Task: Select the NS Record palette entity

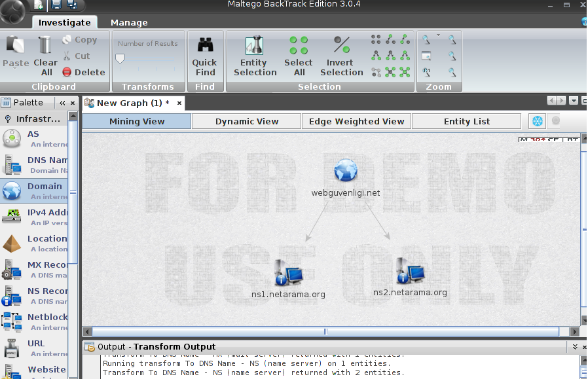Action: point(34,295)
